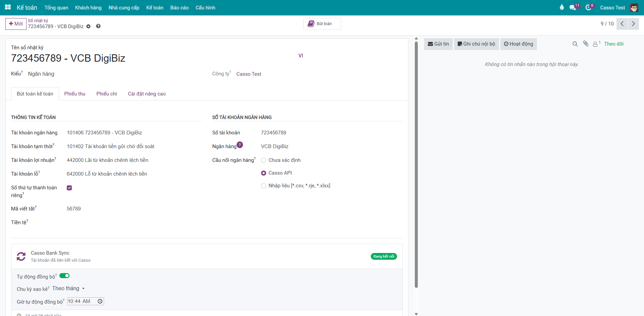Switch to Phiếu chi tab

pyautogui.click(x=107, y=94)
